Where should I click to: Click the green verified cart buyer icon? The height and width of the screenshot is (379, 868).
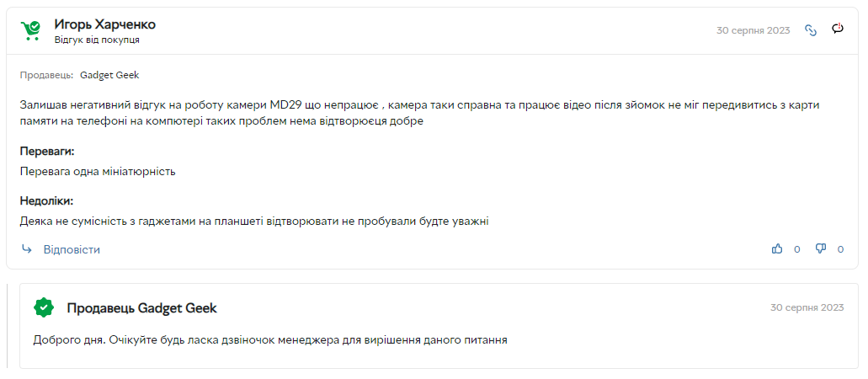[30, 30]
